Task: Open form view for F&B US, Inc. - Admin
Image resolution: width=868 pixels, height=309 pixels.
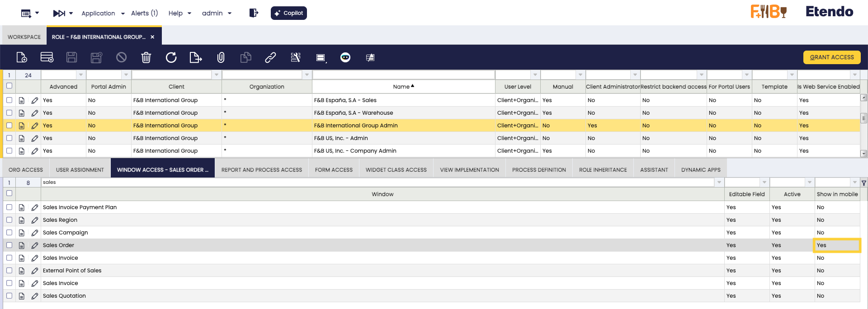Action: [x=21, y=138]
